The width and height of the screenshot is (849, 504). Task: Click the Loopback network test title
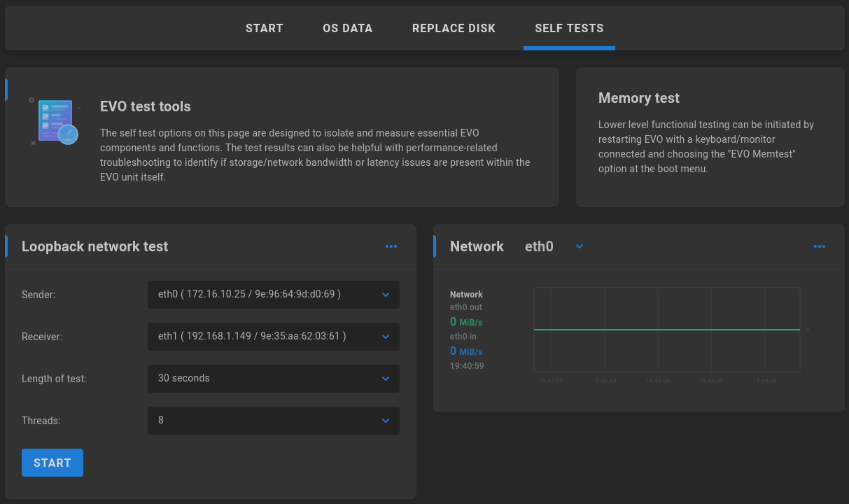pyautogui.click(x=95, y=246)
